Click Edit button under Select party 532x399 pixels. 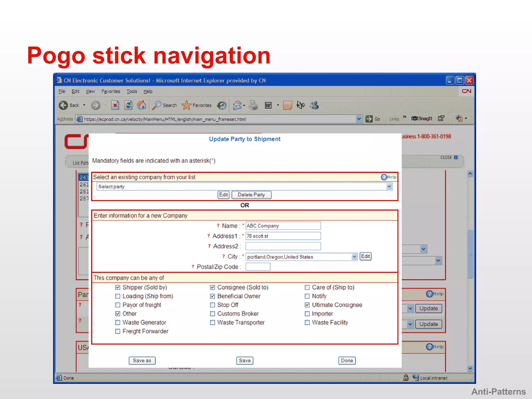223,195
